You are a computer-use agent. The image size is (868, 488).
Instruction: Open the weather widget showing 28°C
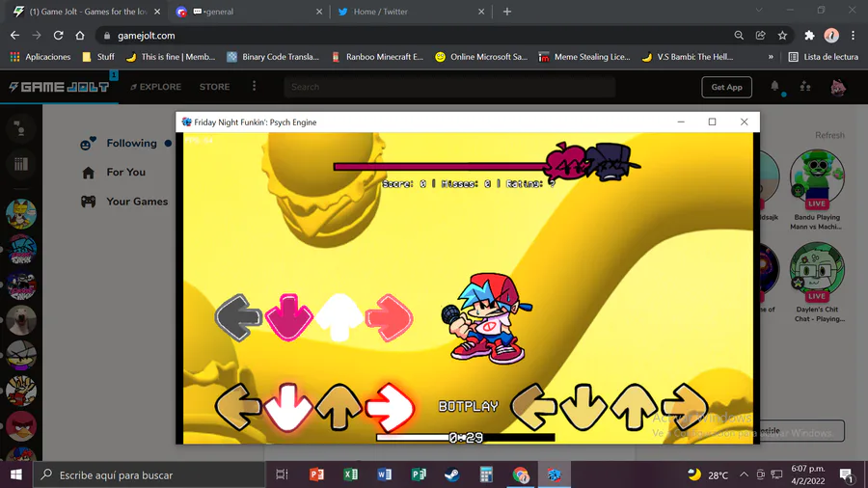708,474
